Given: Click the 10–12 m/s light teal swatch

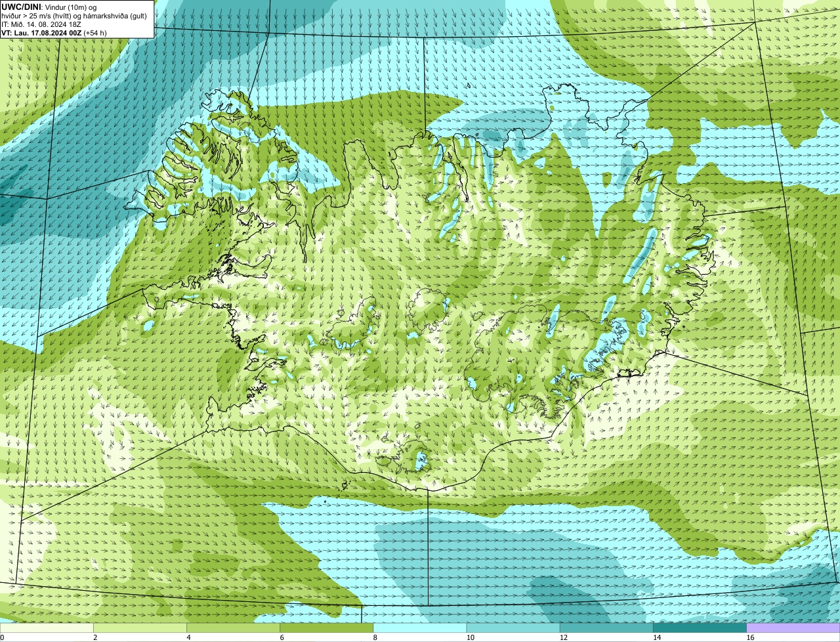Looking at the screenshot, I should 513,628.
